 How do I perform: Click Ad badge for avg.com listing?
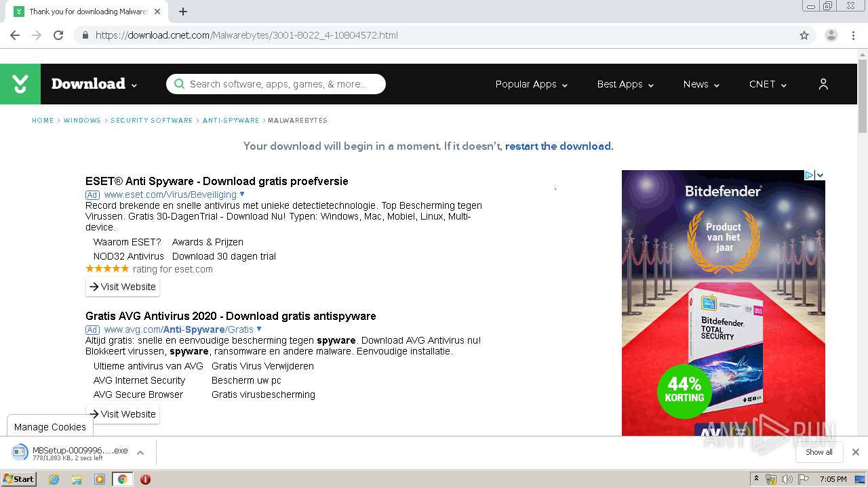click(92, 329)
